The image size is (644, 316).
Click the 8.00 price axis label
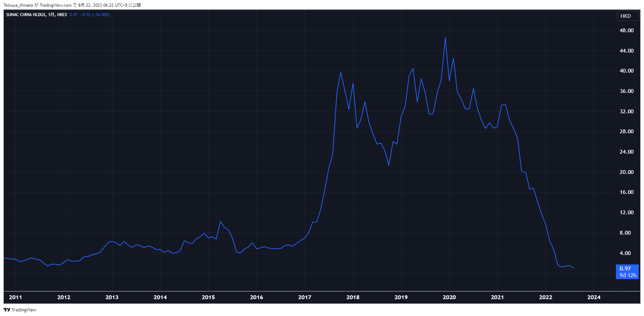coord(625,233)
